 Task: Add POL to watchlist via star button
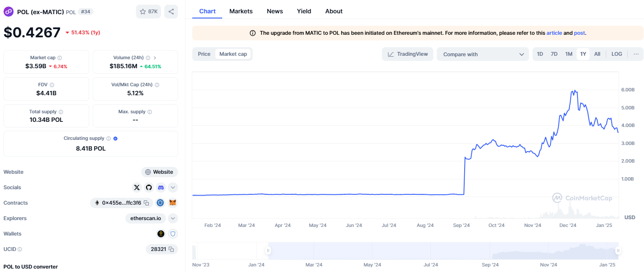[x=148, y=12]
